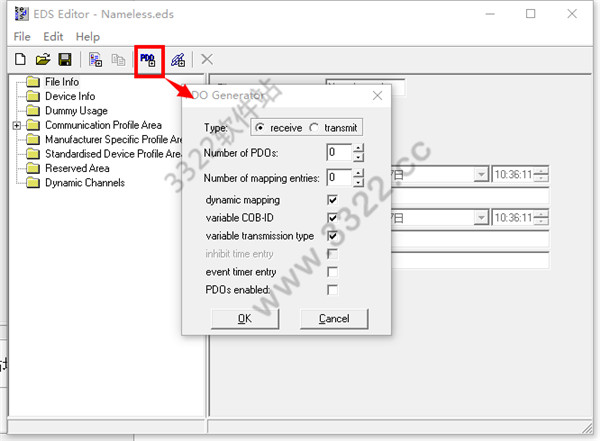Click the Open file folder icon
Image resolution: width=600 pixels, height=441 pixels.
click(43, 59)
